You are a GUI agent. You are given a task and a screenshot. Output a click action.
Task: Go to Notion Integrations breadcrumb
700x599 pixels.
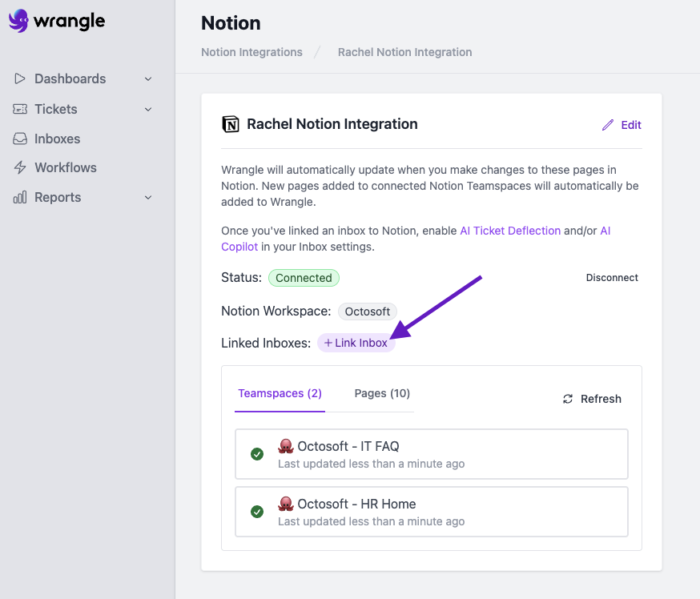tap(251, 52)
